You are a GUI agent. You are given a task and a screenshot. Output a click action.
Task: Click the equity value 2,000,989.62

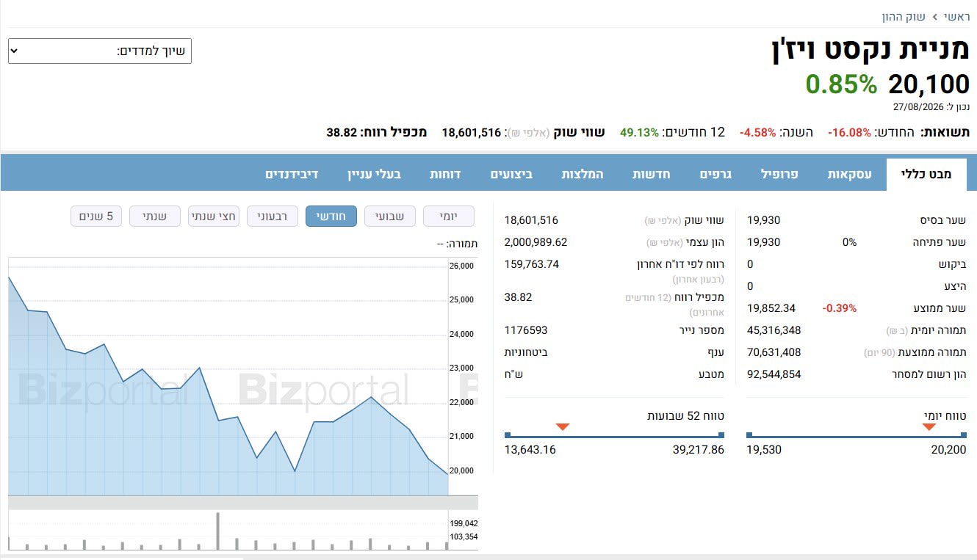(536, 242)
